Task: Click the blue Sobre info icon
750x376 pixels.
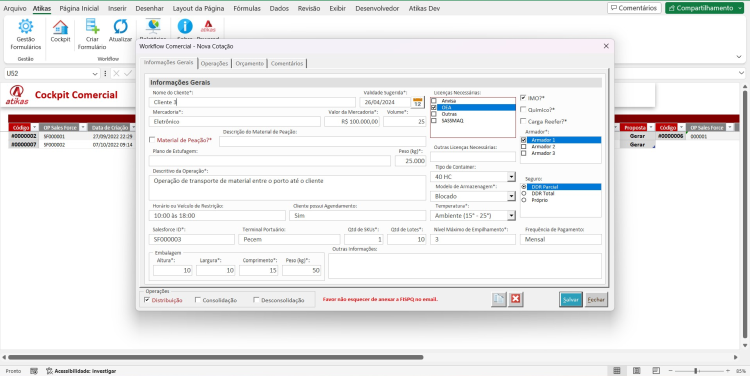Action: pyautogui.click(x=185, y=27)
